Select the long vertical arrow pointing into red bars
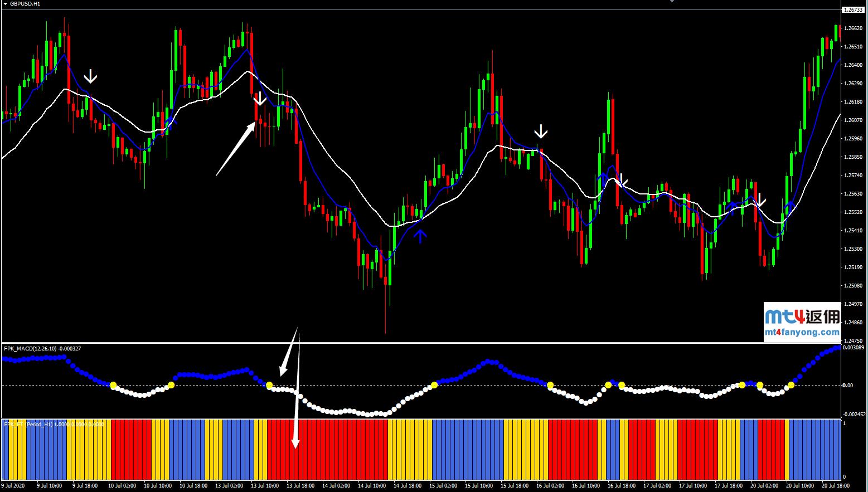 pos(297,390)
